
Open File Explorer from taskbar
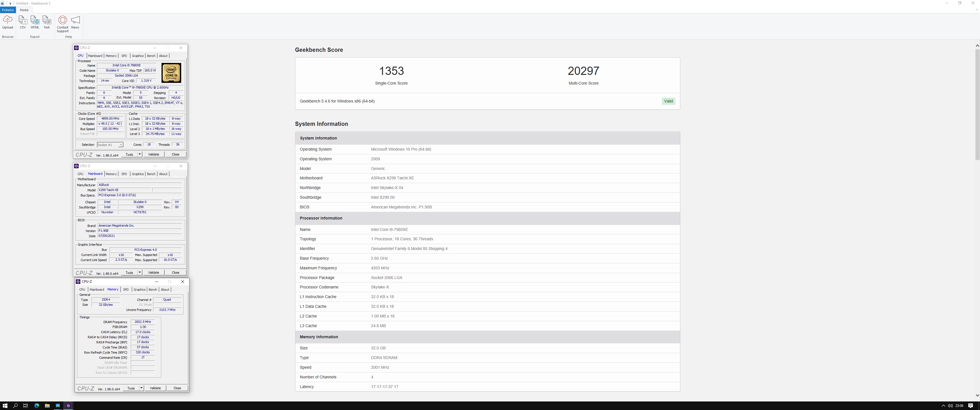pyautogui.click(x=47, y=406)
